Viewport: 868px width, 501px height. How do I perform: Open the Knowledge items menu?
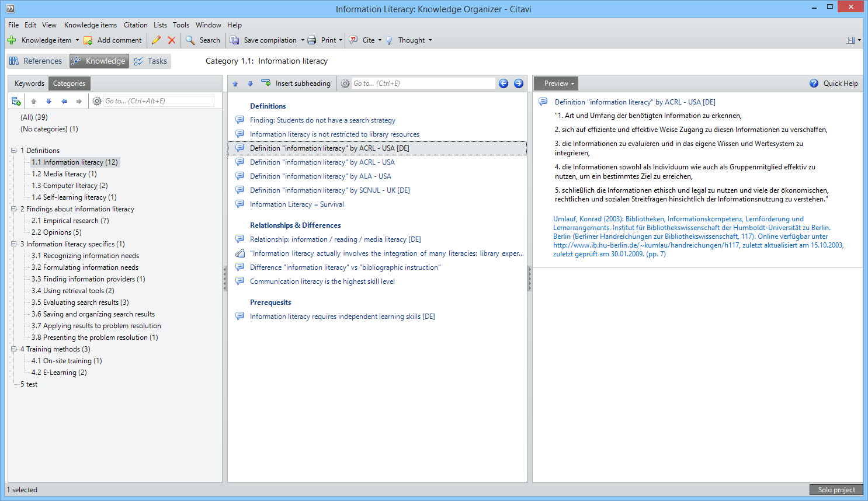coord(91,25)
